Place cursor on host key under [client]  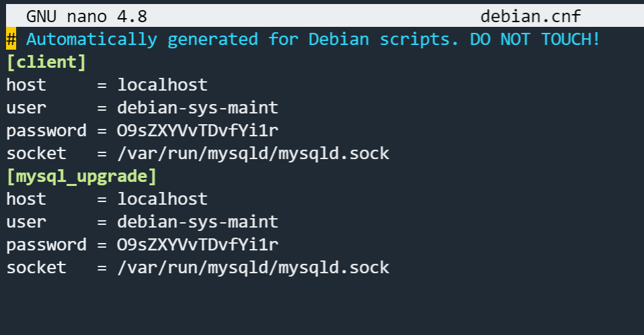tap(26, 85)
